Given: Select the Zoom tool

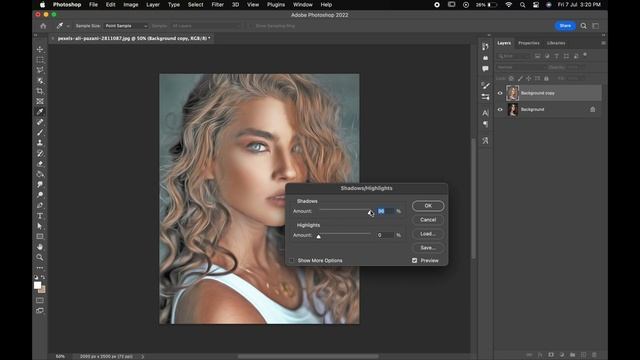Looking at the screenshot, I should pos(40,257).
